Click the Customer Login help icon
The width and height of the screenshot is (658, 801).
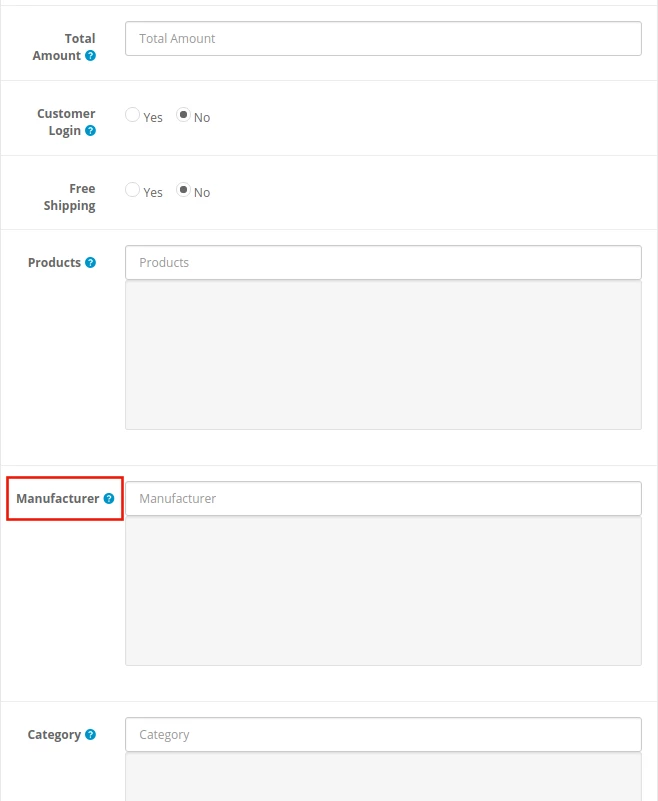(91, 131)
